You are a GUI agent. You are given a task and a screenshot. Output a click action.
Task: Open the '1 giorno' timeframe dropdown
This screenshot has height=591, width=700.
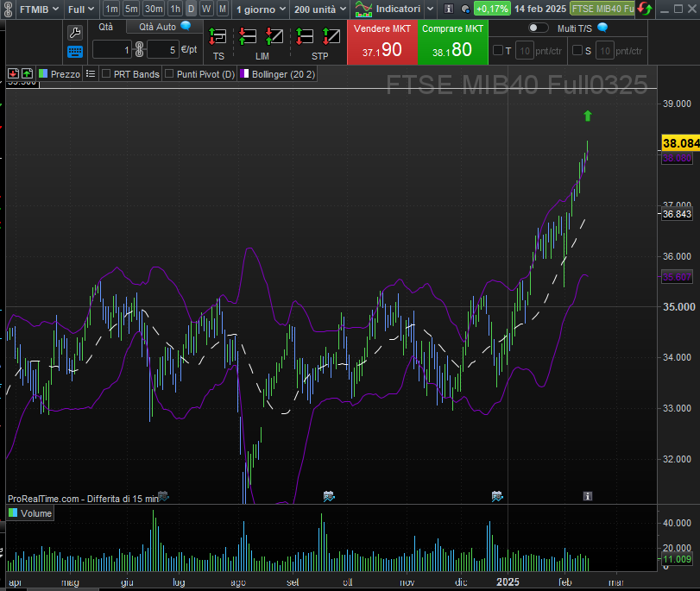pyautogui.click(x=260, y=9)
